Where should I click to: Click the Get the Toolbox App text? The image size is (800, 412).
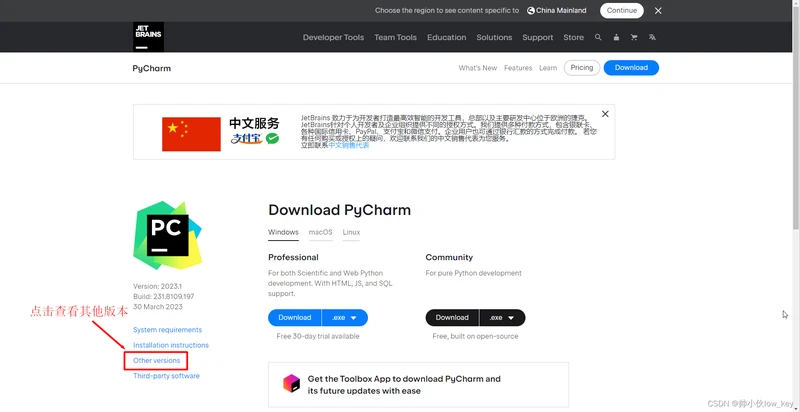pos(404,385)
